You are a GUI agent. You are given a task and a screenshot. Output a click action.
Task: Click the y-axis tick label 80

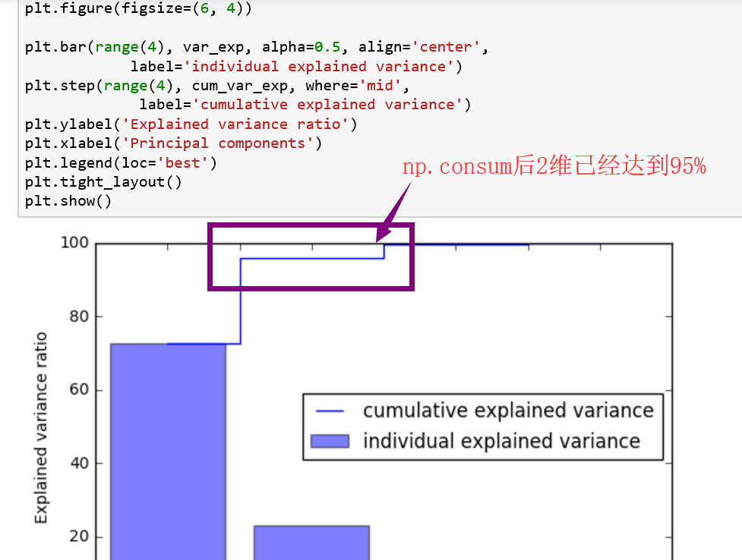click(x=79, y=316)
